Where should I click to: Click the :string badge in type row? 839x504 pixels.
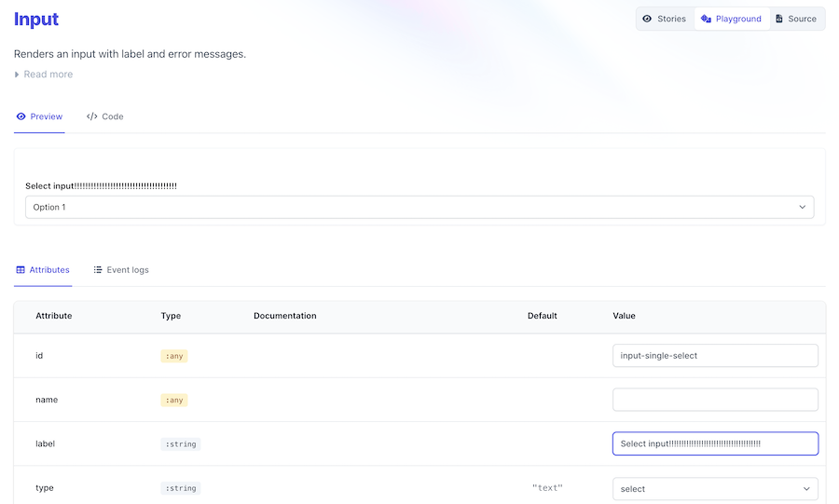click(x=180, y=488)
